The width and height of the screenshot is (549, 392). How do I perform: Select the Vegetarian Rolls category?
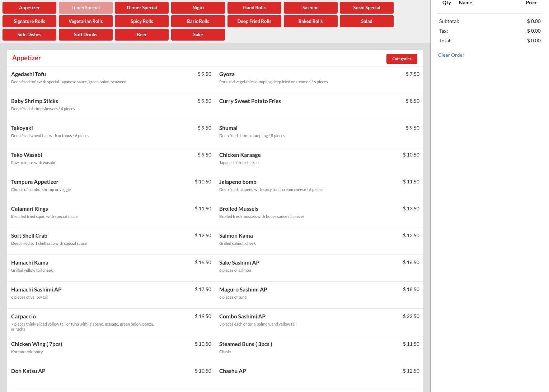click(85, 21)
